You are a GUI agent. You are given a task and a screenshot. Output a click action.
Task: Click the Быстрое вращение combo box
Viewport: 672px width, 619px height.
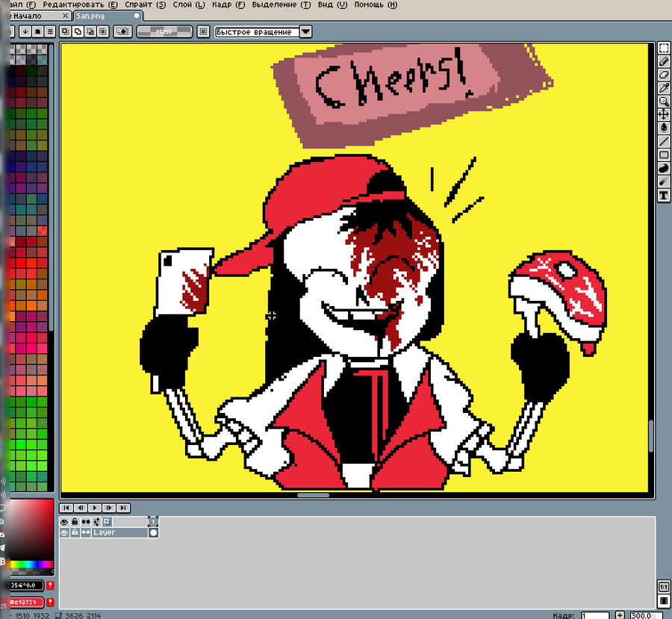(257, 31)
